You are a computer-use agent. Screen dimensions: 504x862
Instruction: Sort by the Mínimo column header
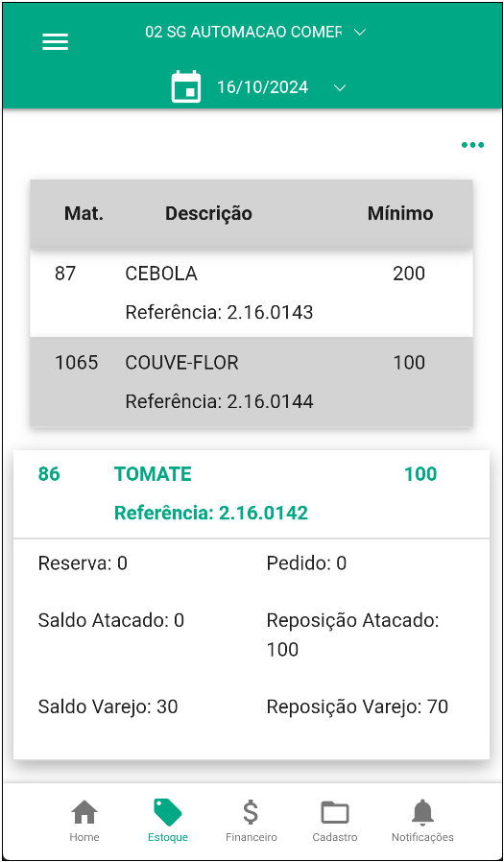point(400,213)
